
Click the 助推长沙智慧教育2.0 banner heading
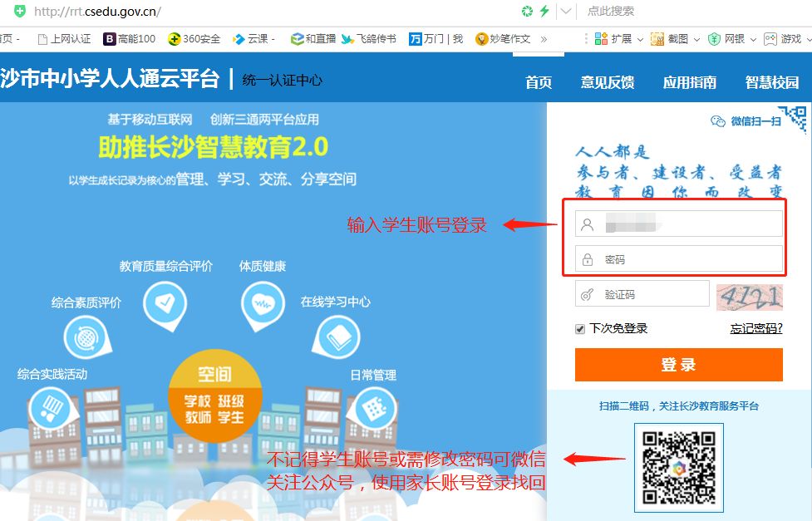214,147
